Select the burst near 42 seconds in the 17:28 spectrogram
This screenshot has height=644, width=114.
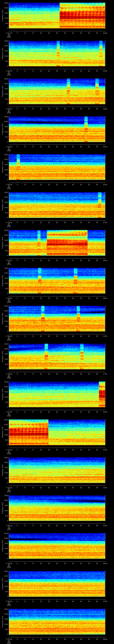pyautogui.click(x=75, y=280)
